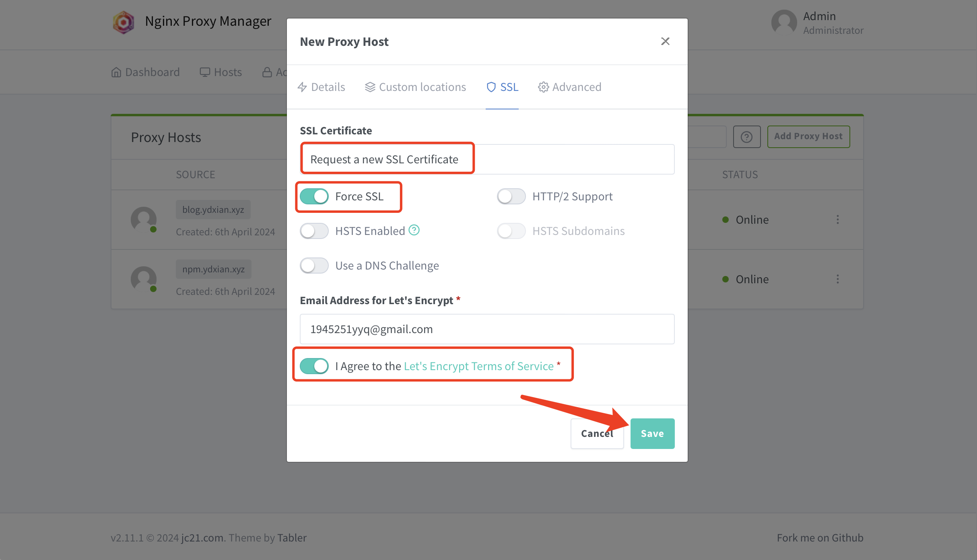
Task: Enable Use a DNS Challenge toggle
Action: tap(314, 266)
